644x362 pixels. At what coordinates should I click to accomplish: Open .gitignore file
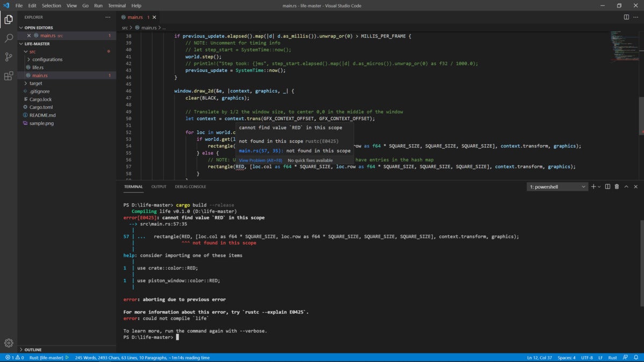67,91
